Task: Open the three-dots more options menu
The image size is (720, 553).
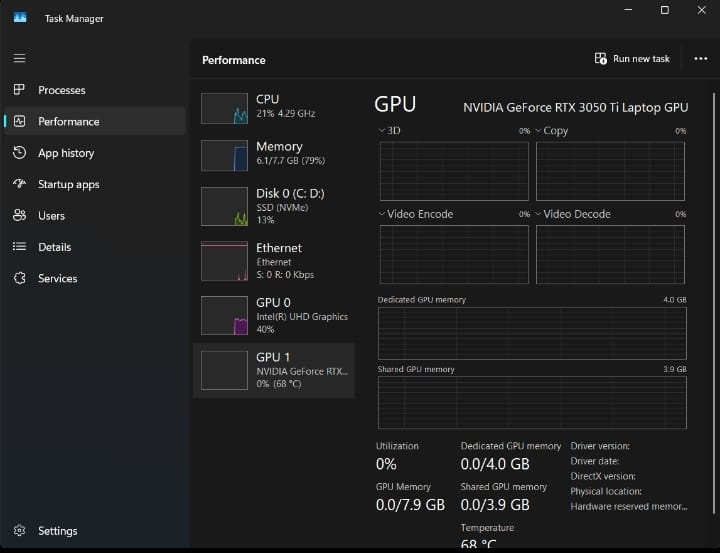Action: tap(701, 58)
